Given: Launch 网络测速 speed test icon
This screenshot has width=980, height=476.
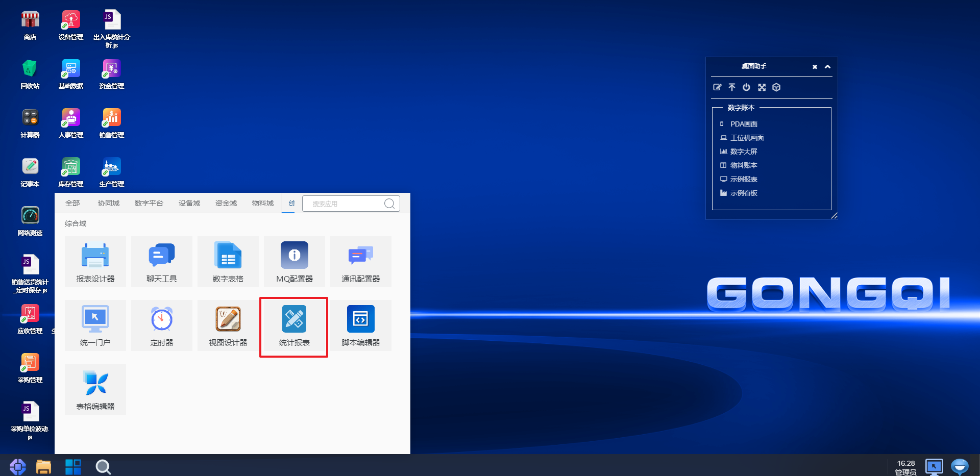Looking at the screenshot, I should point(30,221).
